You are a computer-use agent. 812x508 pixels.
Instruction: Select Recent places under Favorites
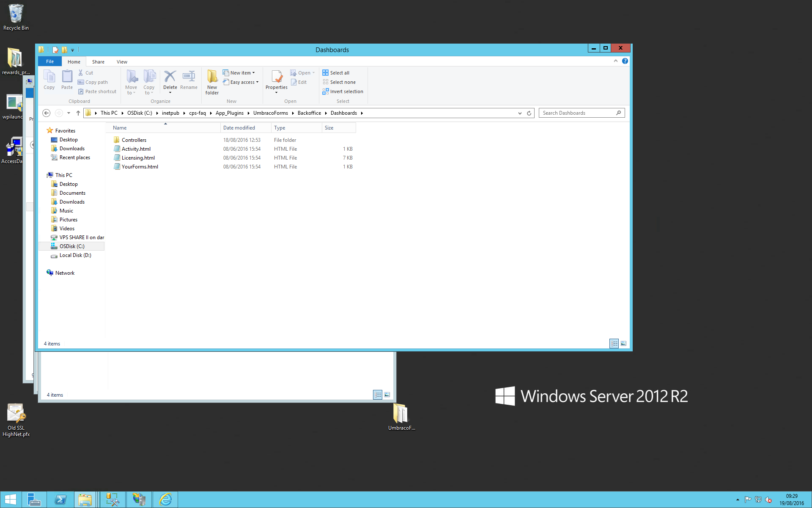(75, 157)
